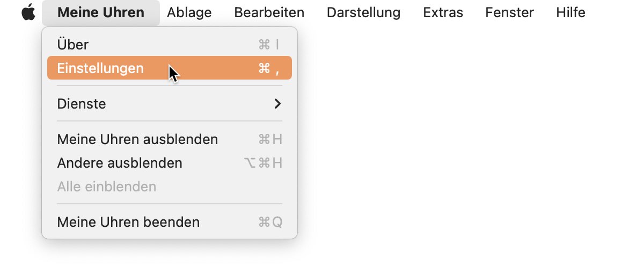Close the open Meine Uhren app menu
Screen dimensions: 644x272
click(101, 12)
